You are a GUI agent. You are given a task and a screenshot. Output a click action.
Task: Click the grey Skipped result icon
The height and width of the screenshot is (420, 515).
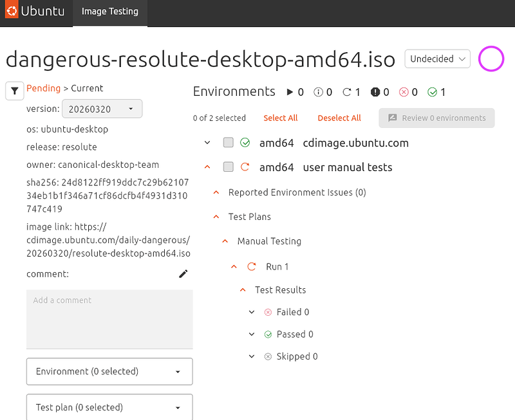click(x=268, y=357)
